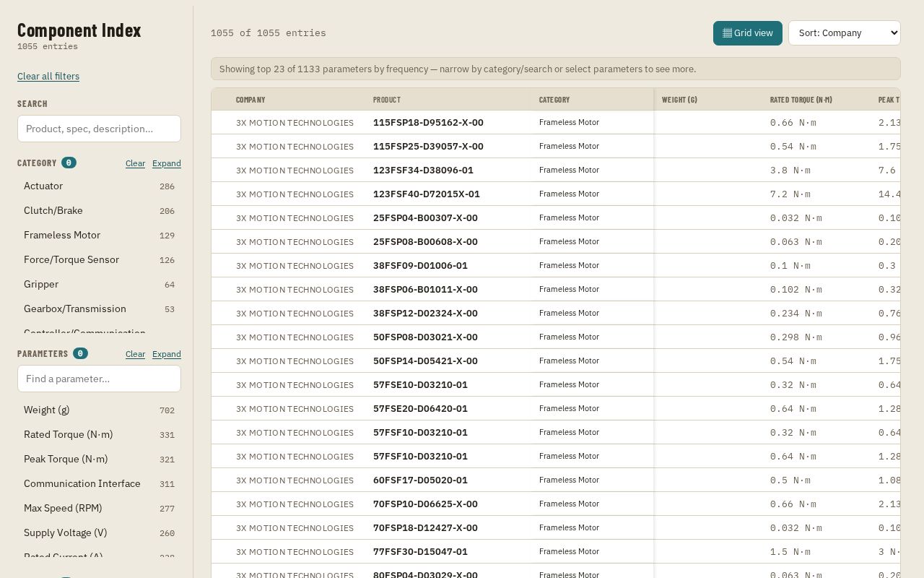The image size is (924, 578).
Task: Open product 60FSF17-D05020-01
Action: click(x=420, y=480)
